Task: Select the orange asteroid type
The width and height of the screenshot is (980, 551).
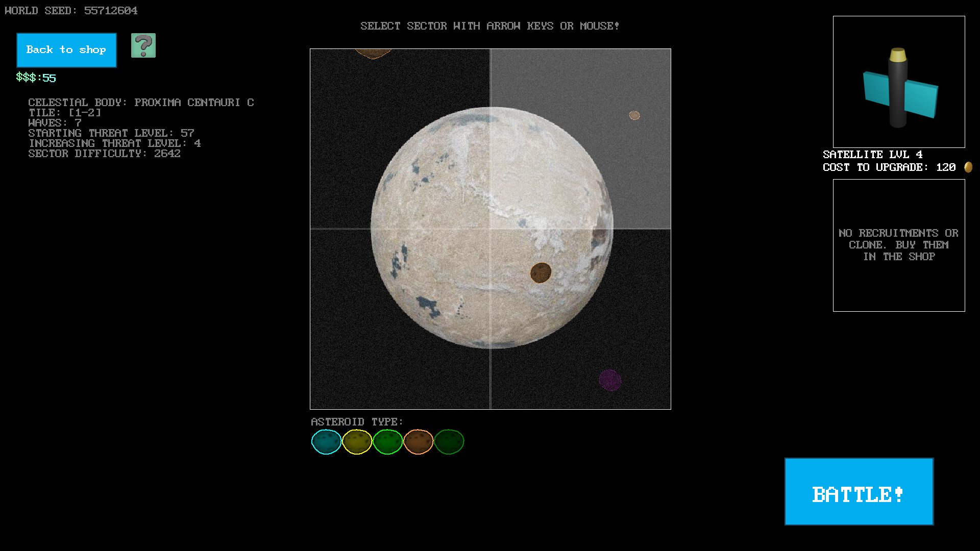Action: coord(418,442)
